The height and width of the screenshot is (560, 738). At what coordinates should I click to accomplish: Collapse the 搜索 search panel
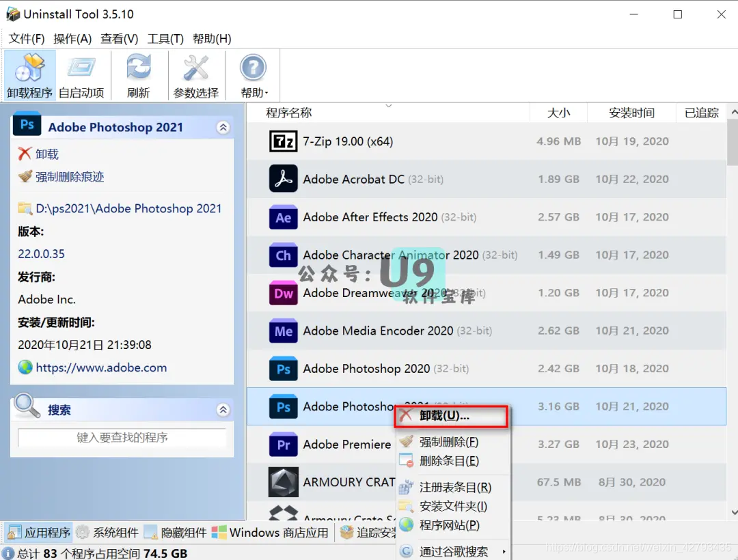tap(223, 410)
